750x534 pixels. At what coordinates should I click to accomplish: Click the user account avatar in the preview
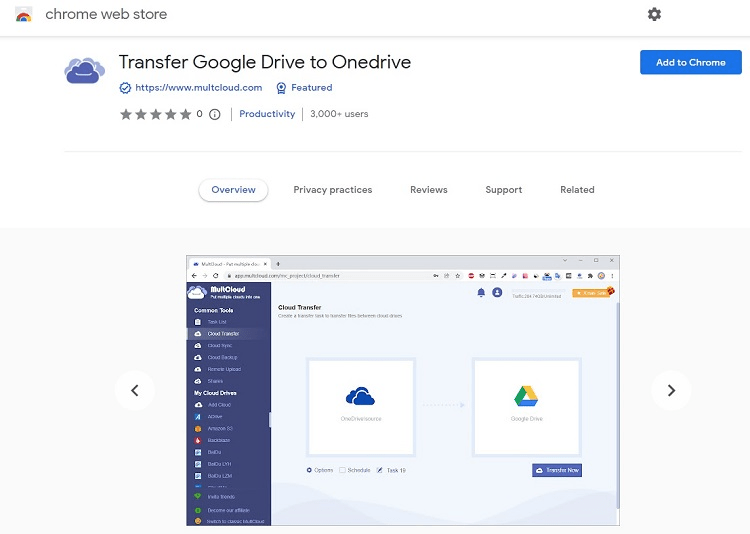(497, 292)
